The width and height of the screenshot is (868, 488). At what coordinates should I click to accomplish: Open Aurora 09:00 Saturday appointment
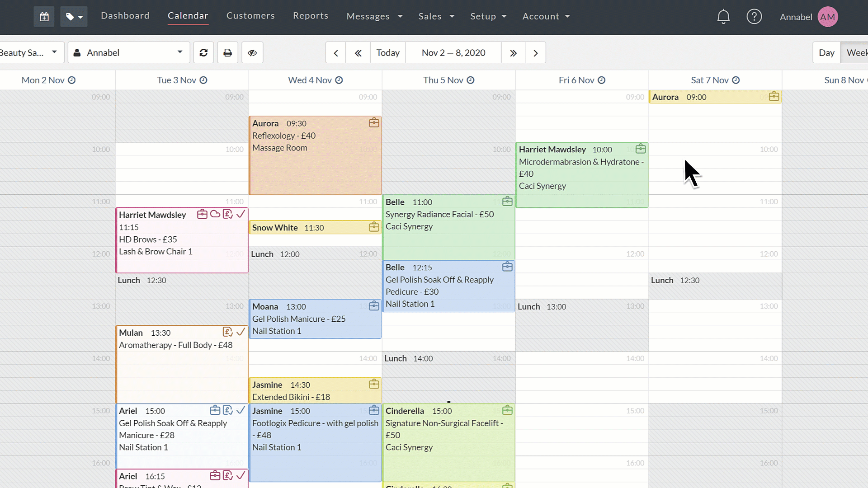715,97
